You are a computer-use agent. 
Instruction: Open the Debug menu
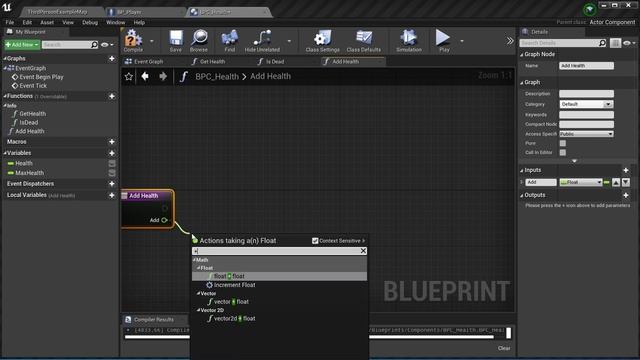pyautogui.click(x=90, y=22)
